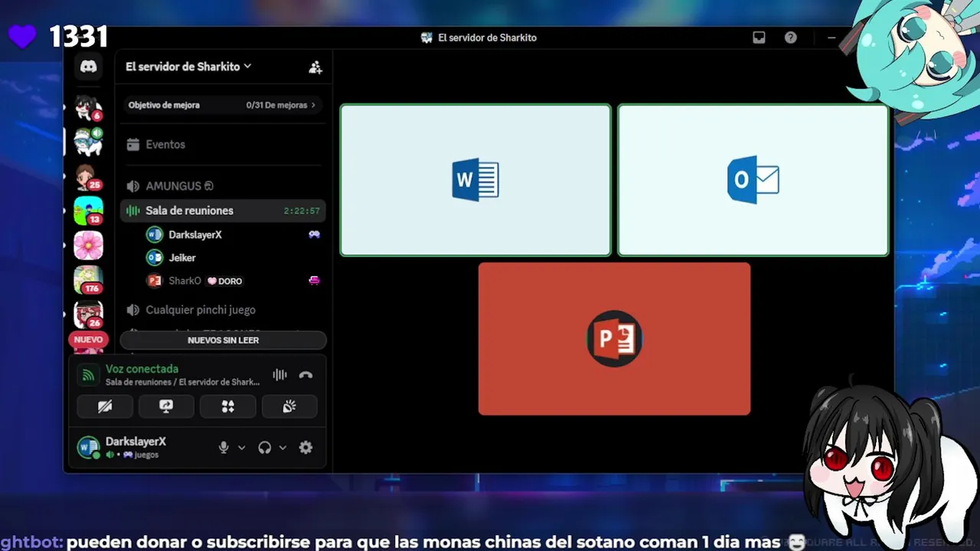Turn on camera button

[105, 406]
